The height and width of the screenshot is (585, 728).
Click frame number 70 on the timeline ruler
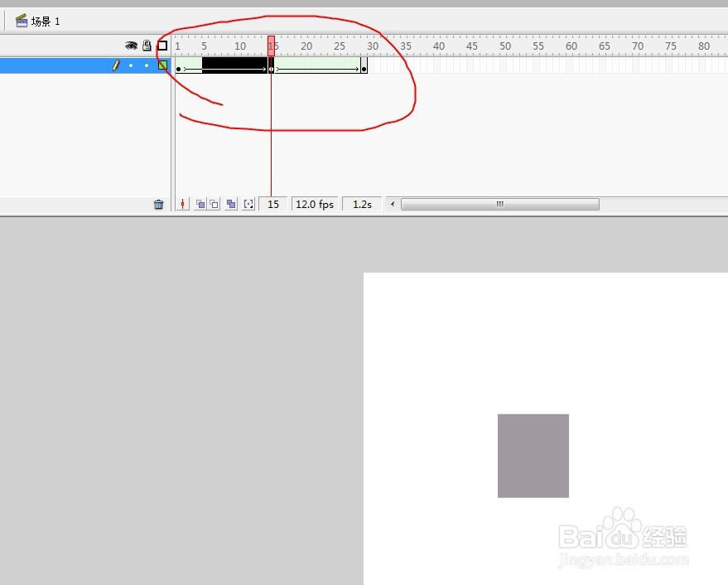pos(638,46)
